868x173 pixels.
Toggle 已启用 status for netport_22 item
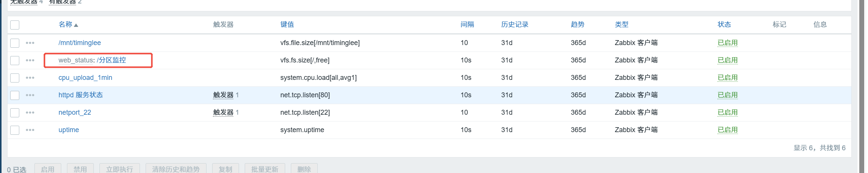728,112
